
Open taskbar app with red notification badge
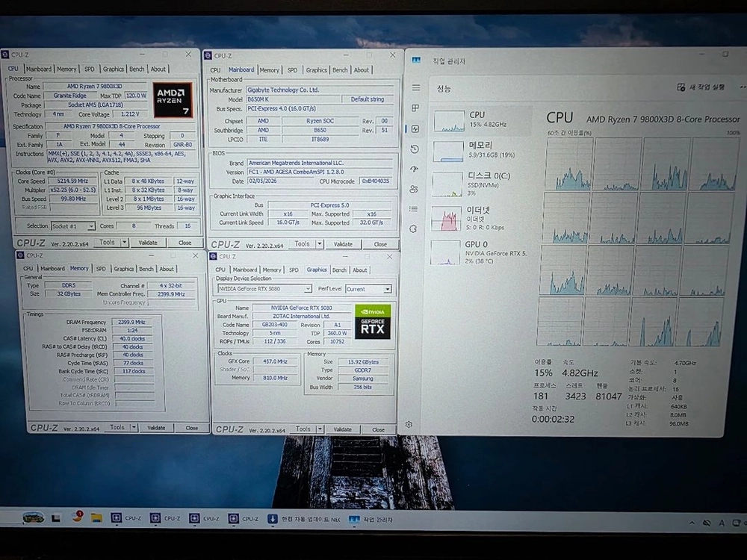pyautogui.click(x=77, y=517)
